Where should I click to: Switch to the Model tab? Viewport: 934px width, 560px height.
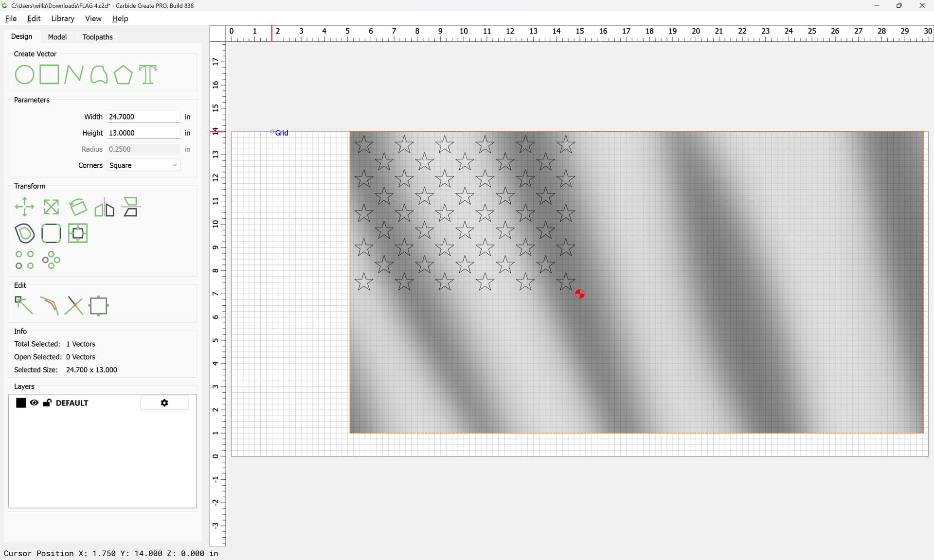[x=57, y=37]
